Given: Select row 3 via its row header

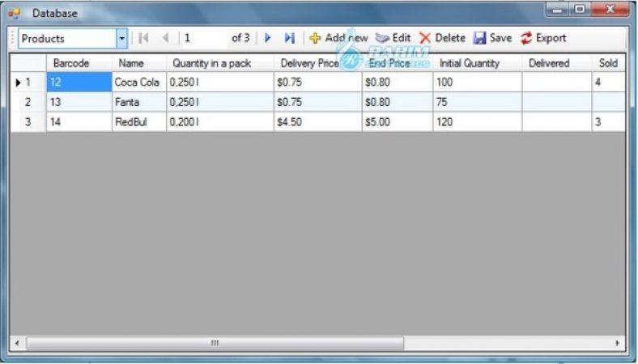Looking at the screenshot, I should [28, 122].
